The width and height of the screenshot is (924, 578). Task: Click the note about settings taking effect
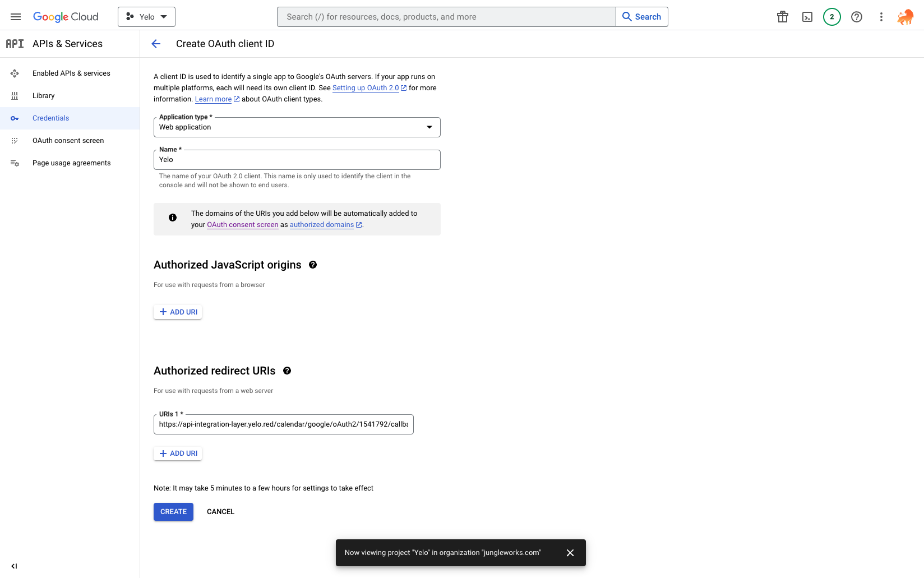click(264, 488)
